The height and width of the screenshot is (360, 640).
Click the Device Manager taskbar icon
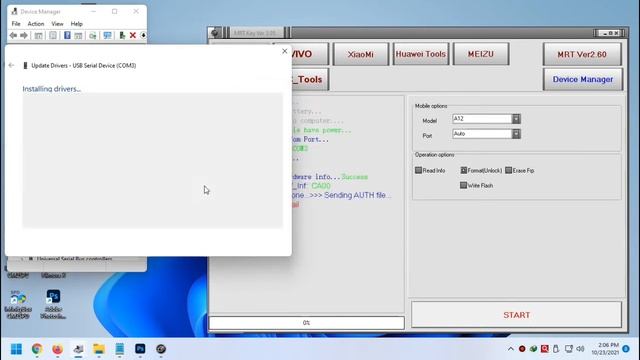[x=78, y=349]
